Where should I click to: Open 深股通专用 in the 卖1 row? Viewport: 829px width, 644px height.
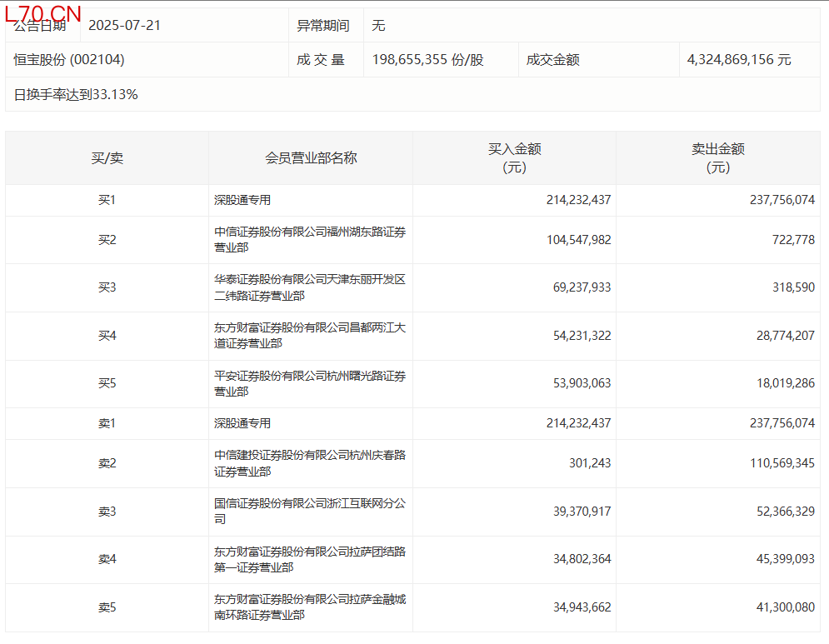point(242,423)
